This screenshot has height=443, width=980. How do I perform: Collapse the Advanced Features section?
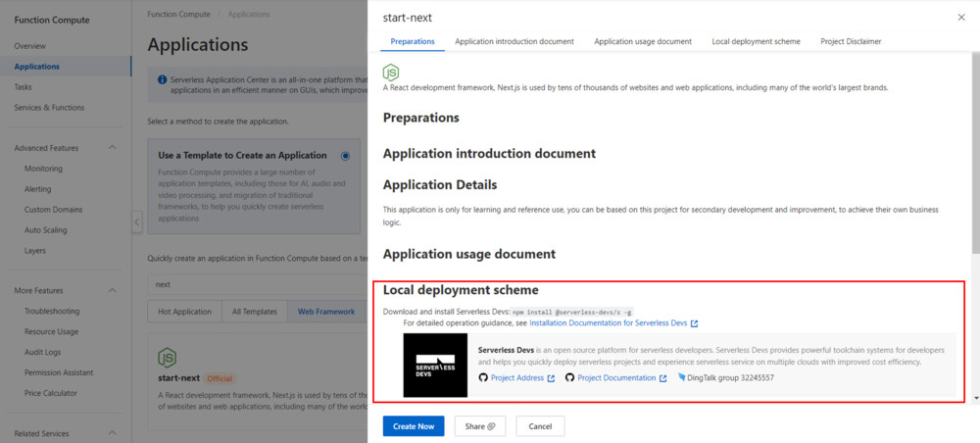click(x=112, y=148)
